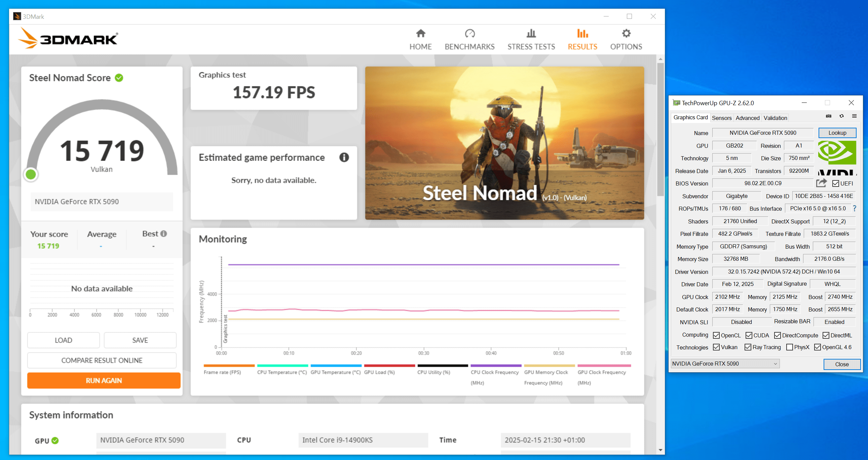The image size is (868, 460).
Task: Open Options gear icon
Action: [626, 34]
